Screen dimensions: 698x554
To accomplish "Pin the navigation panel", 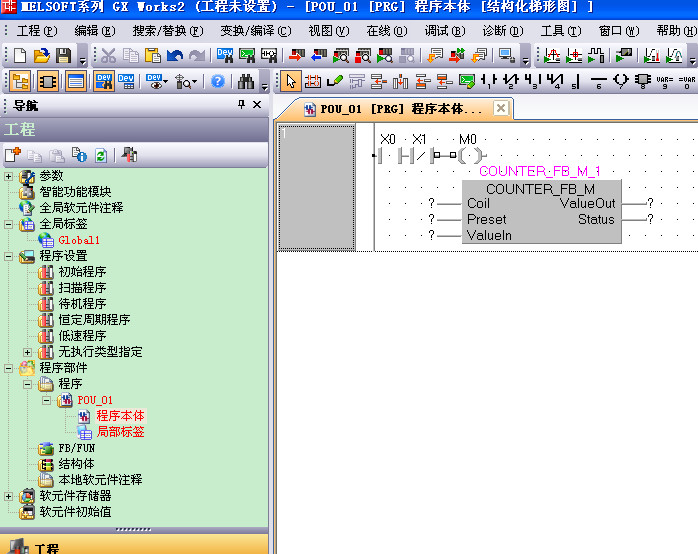I will pyautogui.click(x=241, y=105).
